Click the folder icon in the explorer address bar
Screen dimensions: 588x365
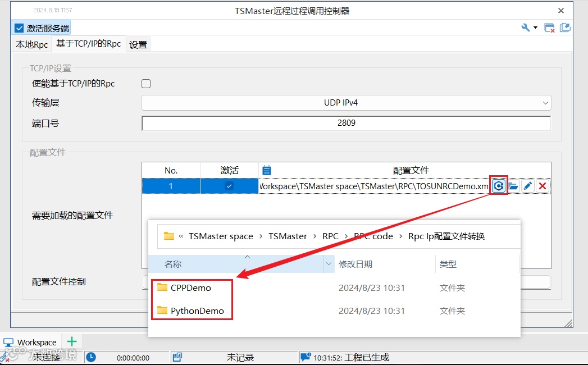pos(168,236)
